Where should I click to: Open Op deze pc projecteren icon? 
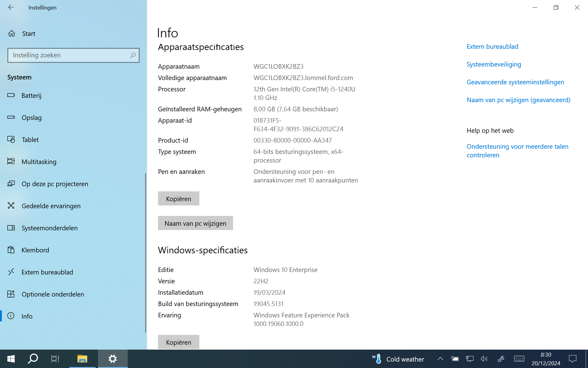tap(11, 183)
